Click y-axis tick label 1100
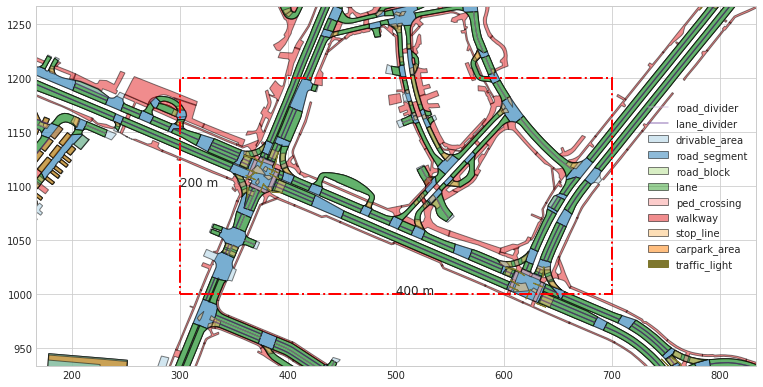 point(18,187)
